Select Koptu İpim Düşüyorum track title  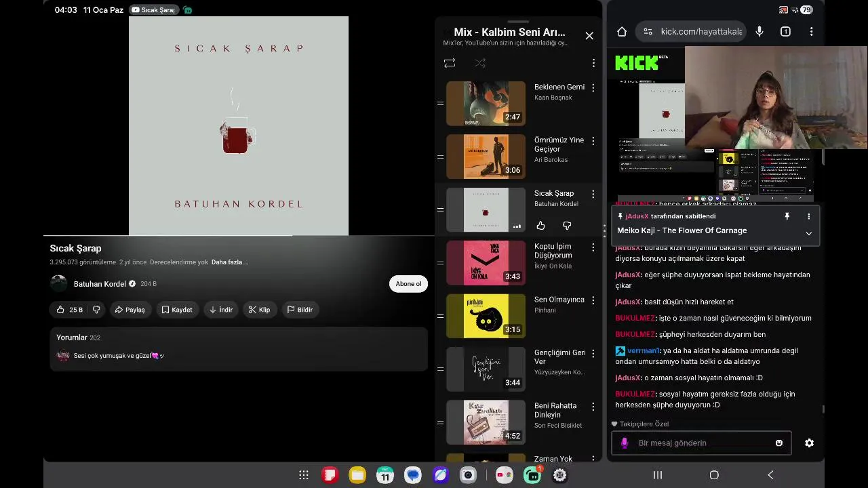553,251
